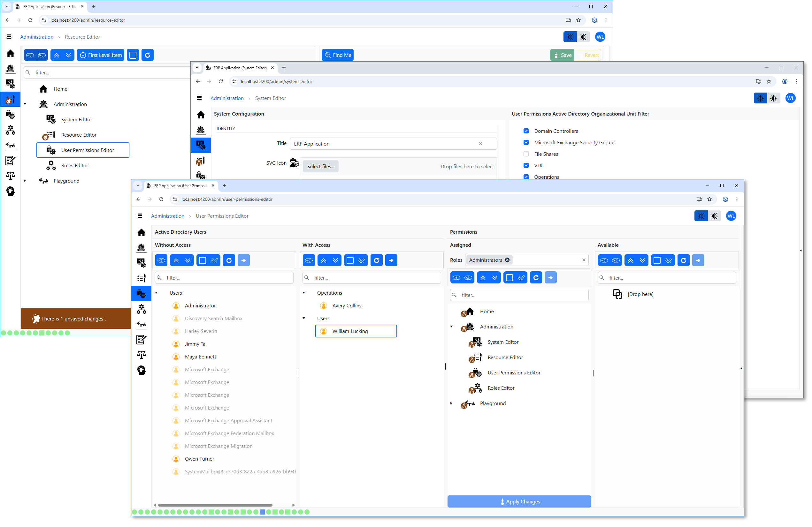Open scales icon in User Permissions sidebar
Image resolution: width=812 pixels, height=527 pixels.
(141, 355)
